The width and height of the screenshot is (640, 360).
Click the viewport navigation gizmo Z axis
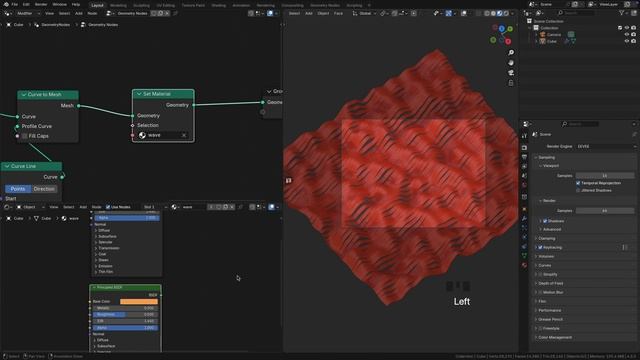pyautogui.click(x=502, y=29)
